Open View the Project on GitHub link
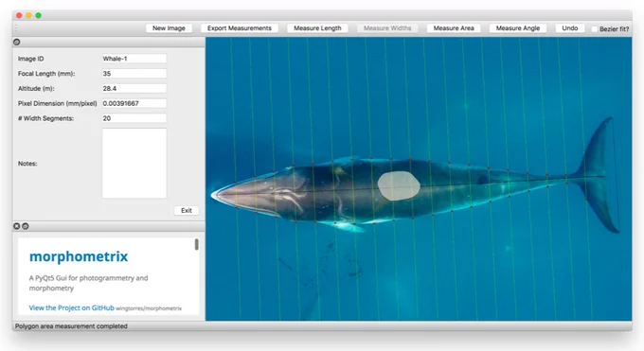Image resolution: width=644 pixels, height=351 pixels. point(71,307)
